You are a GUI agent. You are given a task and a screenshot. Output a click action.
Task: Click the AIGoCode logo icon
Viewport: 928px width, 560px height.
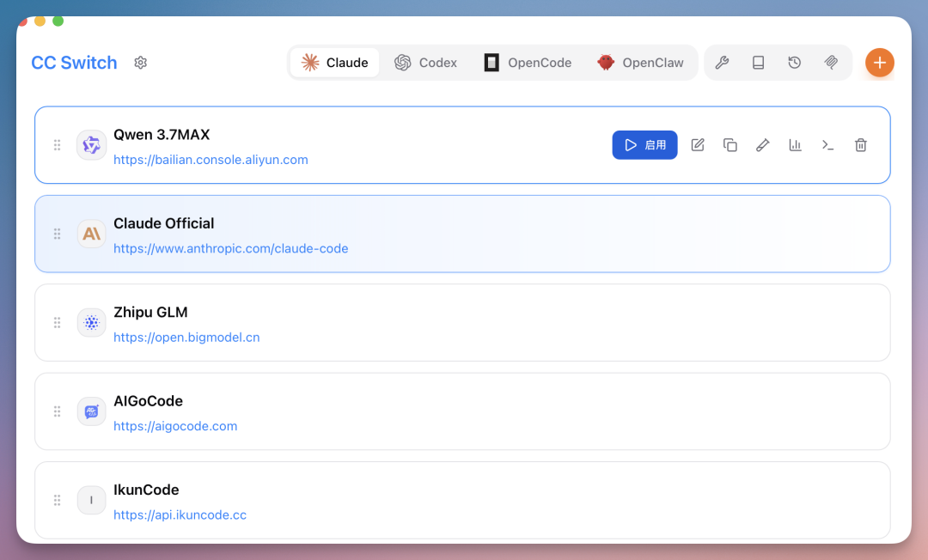click(x=92, y=411)
